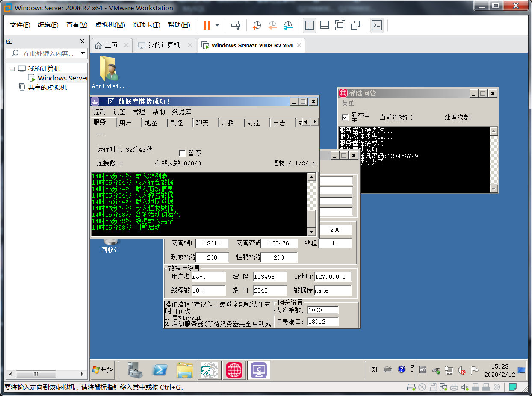Collapse the 我的计算机 tree node

pos(12,69)
